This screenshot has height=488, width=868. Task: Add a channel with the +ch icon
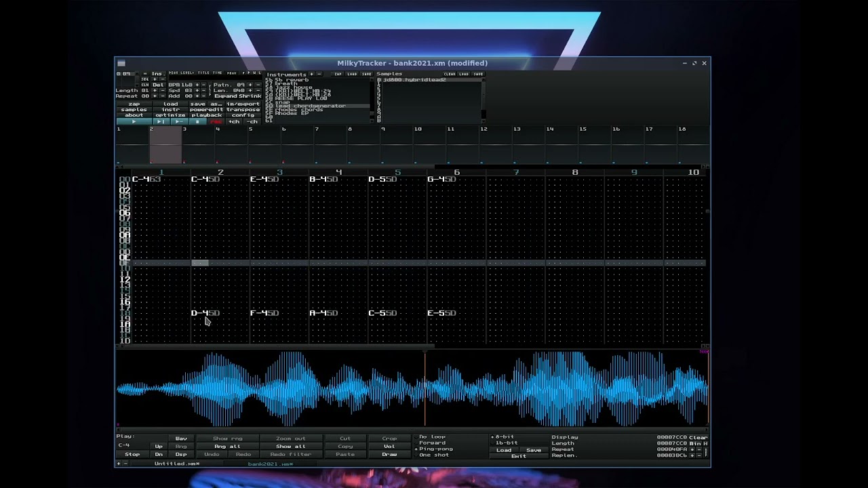click(x=234, y=121)
